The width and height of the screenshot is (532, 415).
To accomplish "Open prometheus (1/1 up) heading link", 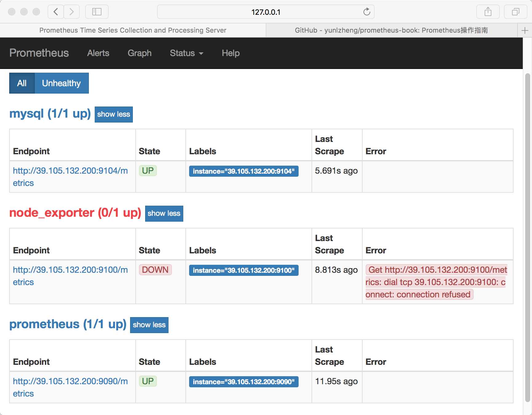I will 68,324.
